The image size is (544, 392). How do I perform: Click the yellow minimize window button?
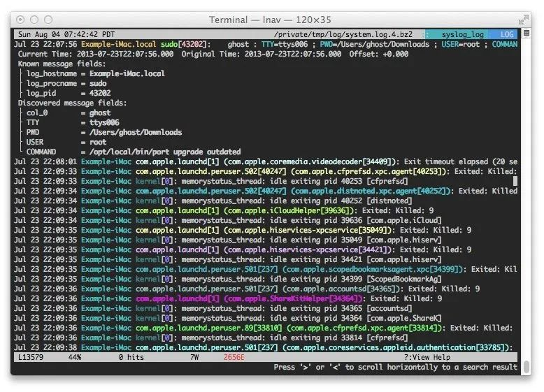pos(34,20)
